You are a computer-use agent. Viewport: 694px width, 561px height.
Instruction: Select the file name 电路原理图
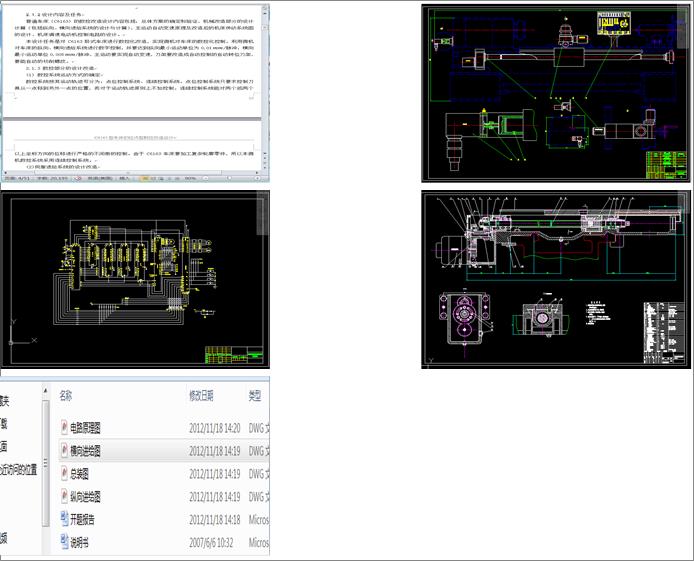click(x=85, y=428)
